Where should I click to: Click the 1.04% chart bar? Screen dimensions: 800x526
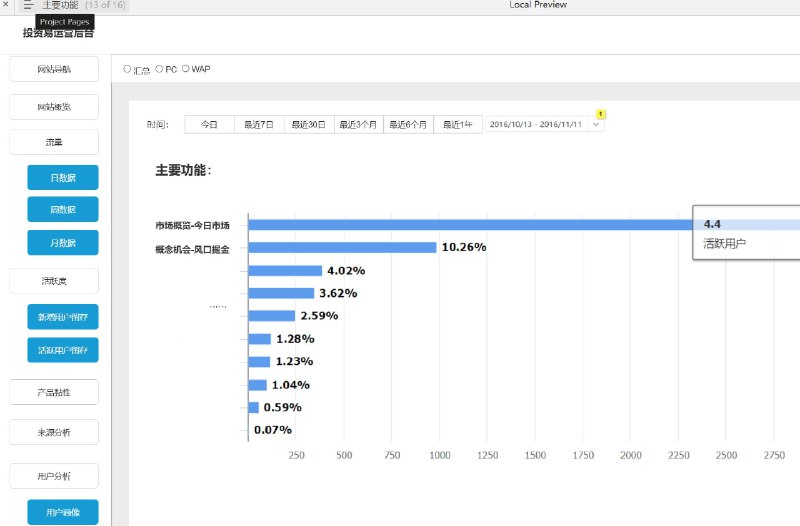point(258,385)
